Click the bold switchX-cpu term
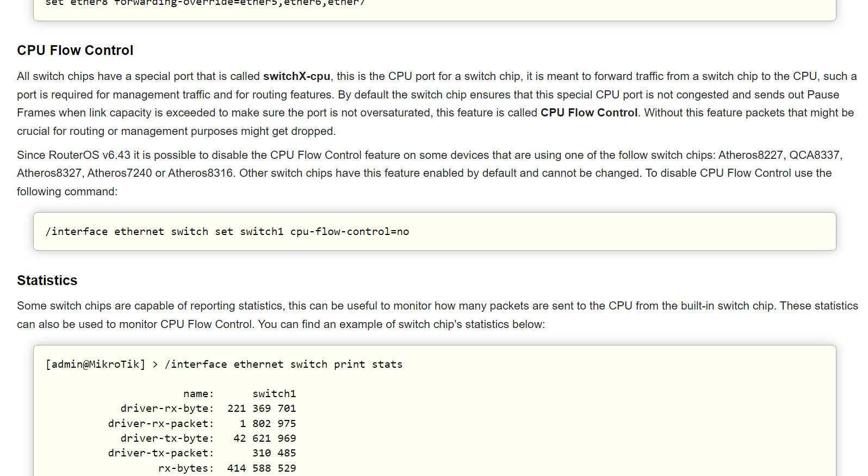 296,77
